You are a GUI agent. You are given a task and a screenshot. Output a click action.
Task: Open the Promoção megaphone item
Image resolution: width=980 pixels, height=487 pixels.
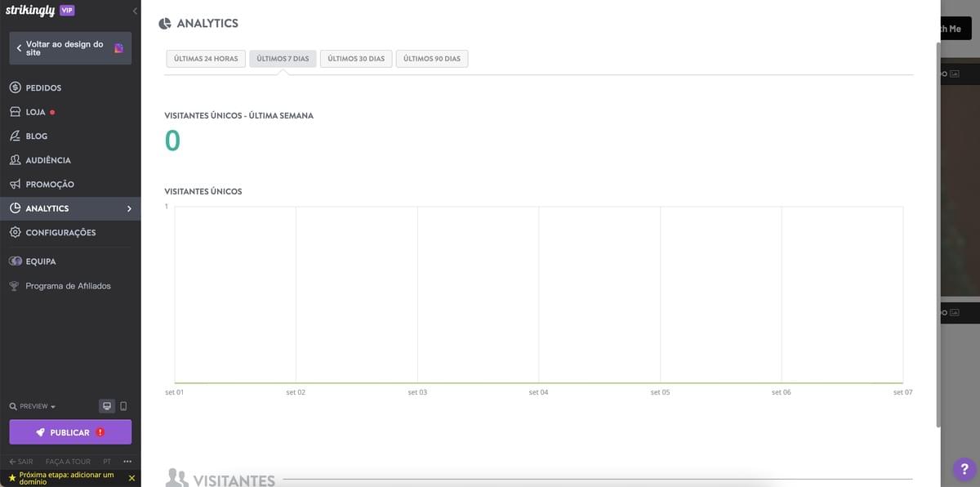(70, 184)
